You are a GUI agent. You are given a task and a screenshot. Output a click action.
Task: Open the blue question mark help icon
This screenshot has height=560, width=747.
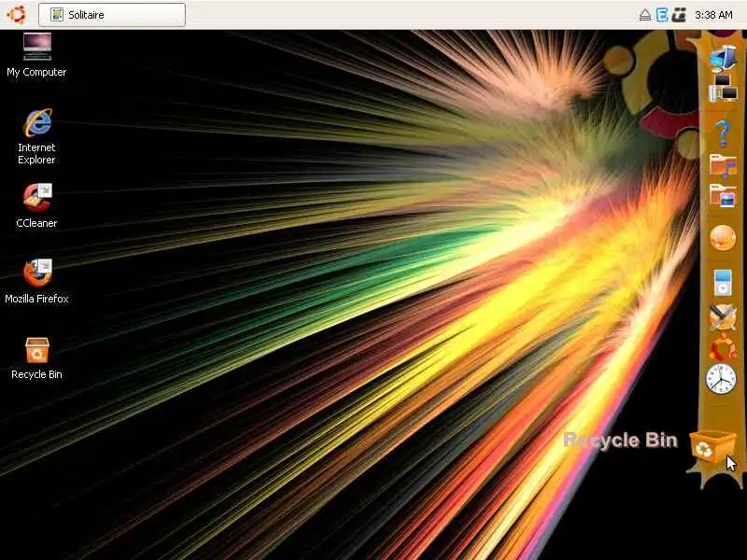(x=723, y=133)
